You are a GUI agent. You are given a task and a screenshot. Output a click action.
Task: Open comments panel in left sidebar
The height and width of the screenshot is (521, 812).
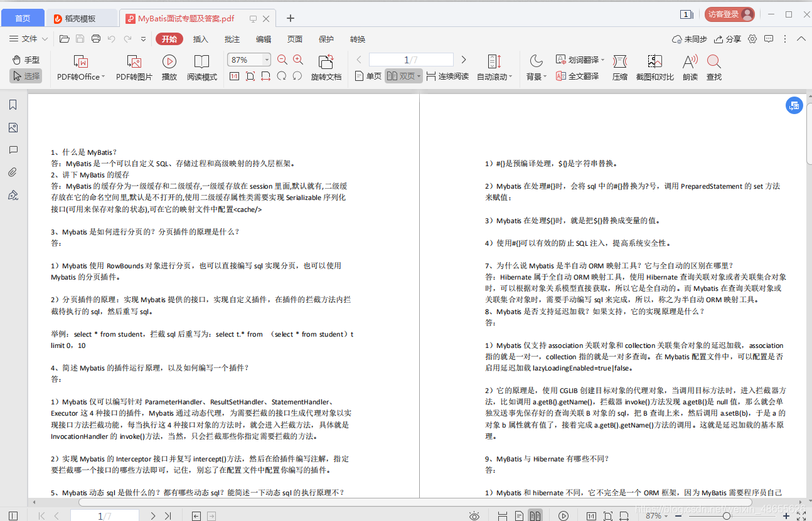point(13,150)
